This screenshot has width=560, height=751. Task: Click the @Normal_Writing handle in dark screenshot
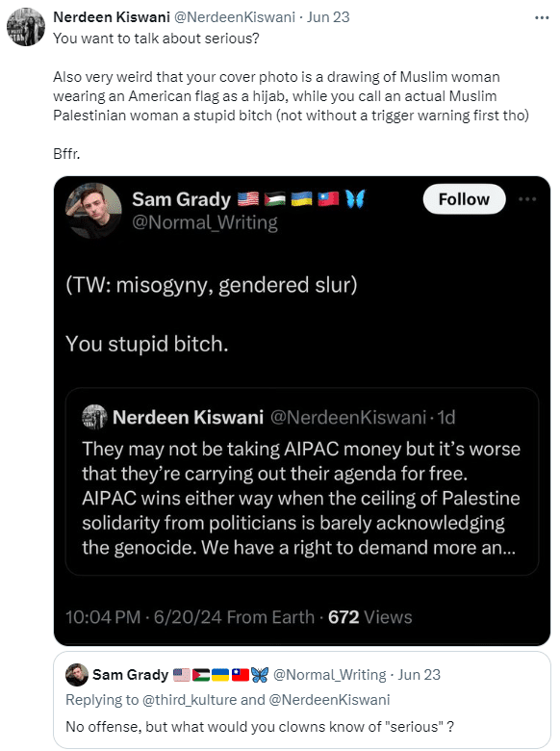click(205, 222)
